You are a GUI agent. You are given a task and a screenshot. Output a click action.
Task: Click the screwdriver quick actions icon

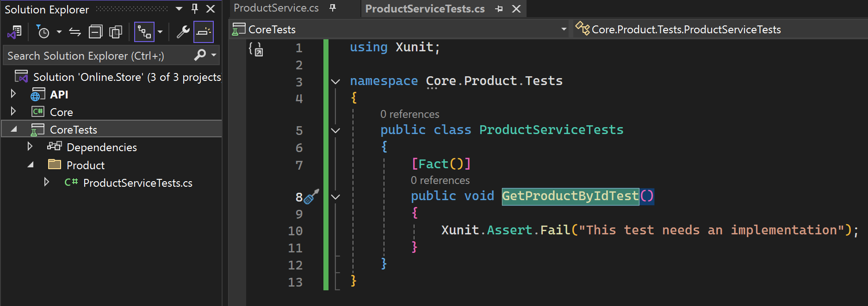coord(311,196)
